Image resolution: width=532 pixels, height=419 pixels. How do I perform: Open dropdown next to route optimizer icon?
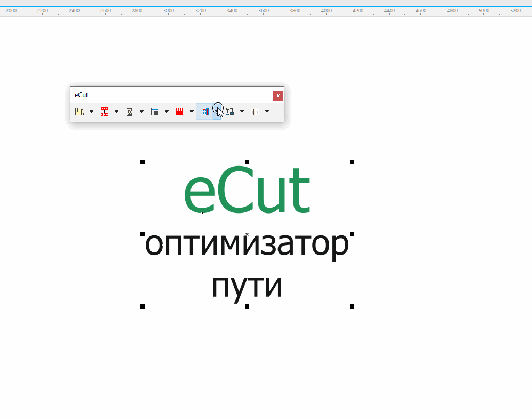[x=217, y=112]
